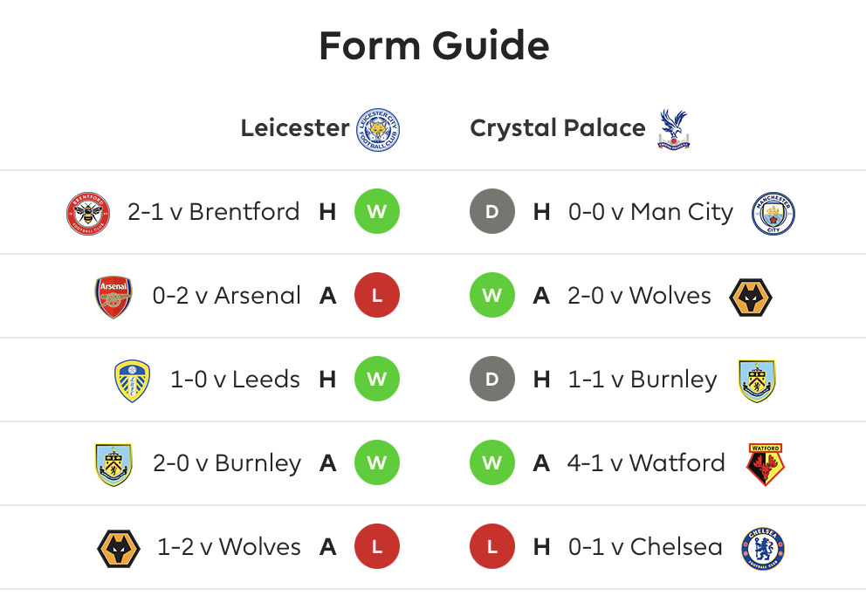Open the 4-1 v Watford result
The height and width of the screenshot is (616, 866).
pyautogui.click(x=646, y=463)
